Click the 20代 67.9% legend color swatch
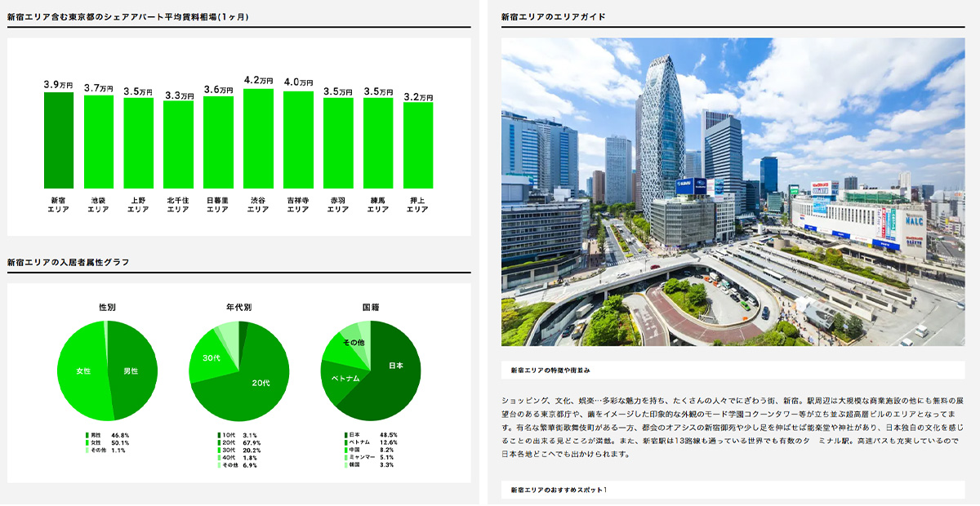980x506 pixels. [219, 442]
